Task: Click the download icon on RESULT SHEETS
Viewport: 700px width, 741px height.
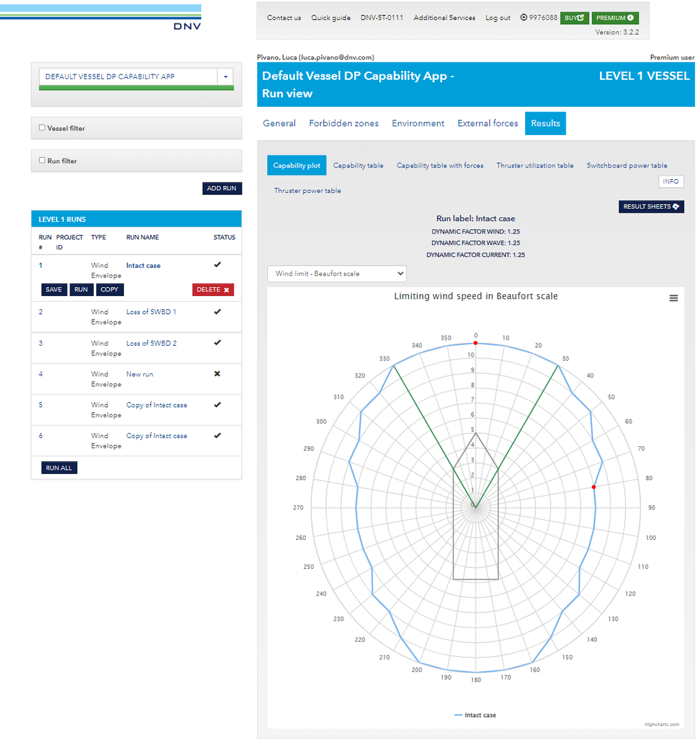Action: [675, 207]
